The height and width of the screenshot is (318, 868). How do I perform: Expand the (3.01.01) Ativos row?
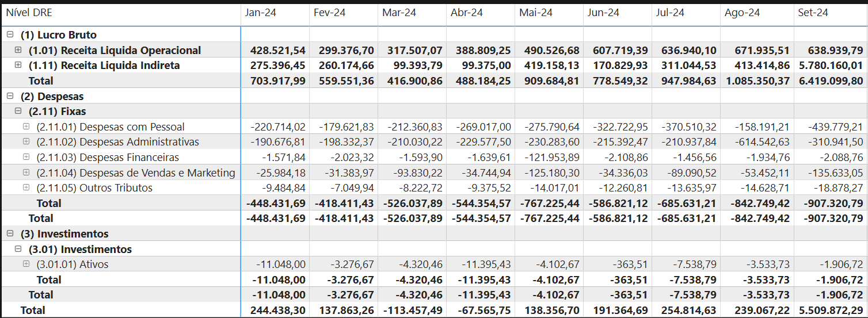point(26,264)
